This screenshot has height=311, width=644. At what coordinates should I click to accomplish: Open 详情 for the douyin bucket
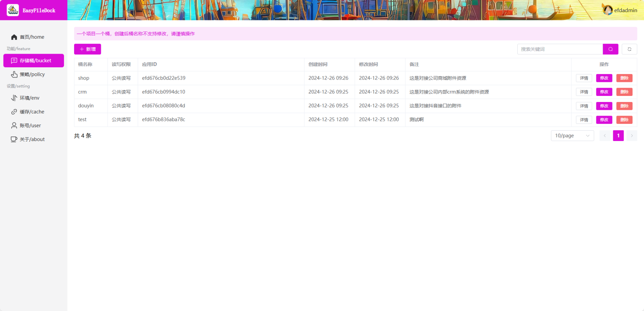point(584,106)
